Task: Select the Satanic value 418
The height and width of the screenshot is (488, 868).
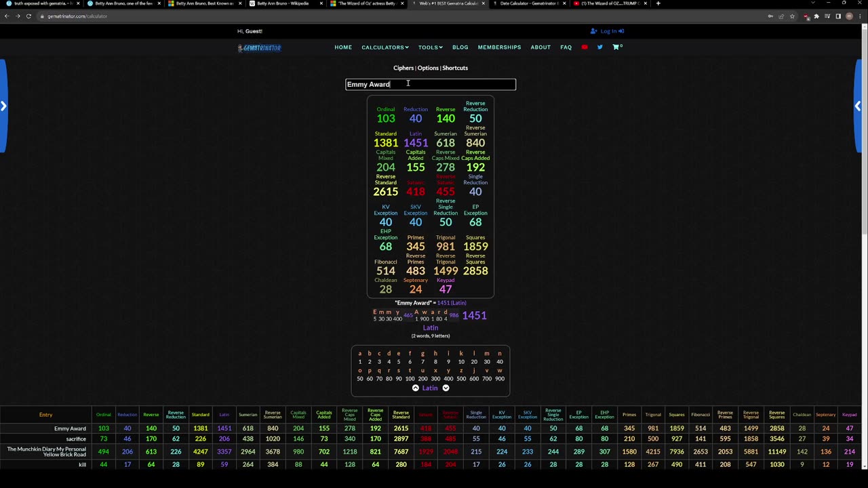Action: [x=416, y=192]
